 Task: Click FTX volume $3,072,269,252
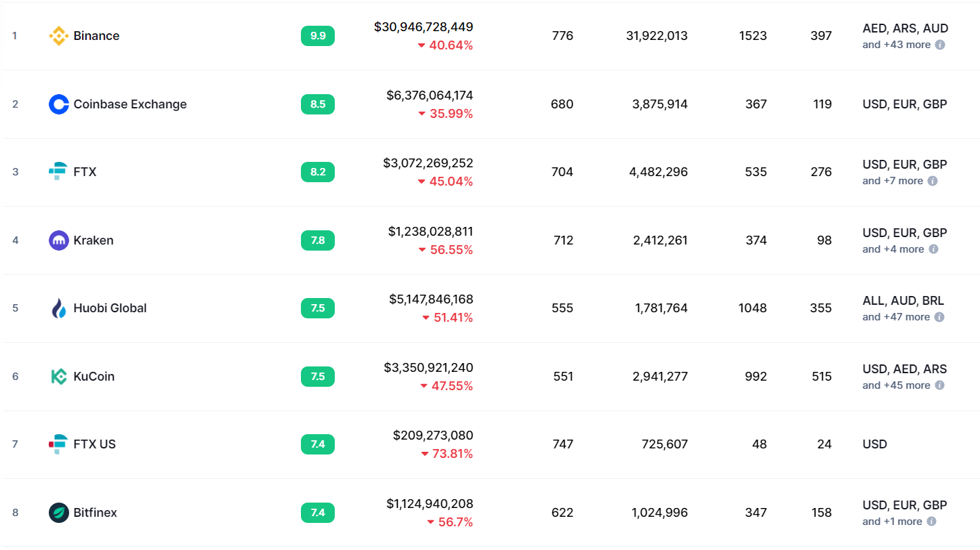click(x=428, y=163)
